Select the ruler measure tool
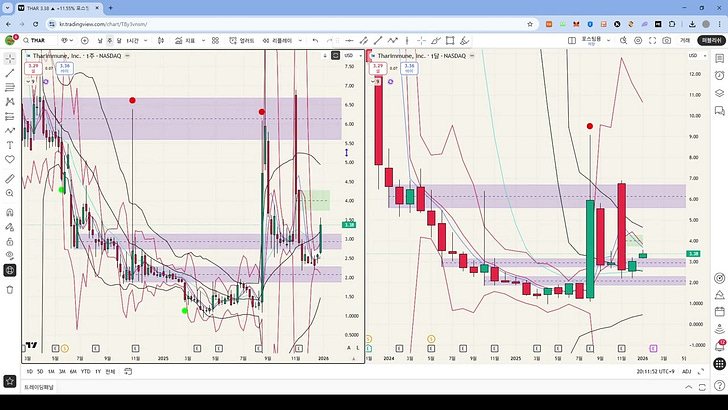The height and width of the screenshot is (410, 728). pos(10,179)
